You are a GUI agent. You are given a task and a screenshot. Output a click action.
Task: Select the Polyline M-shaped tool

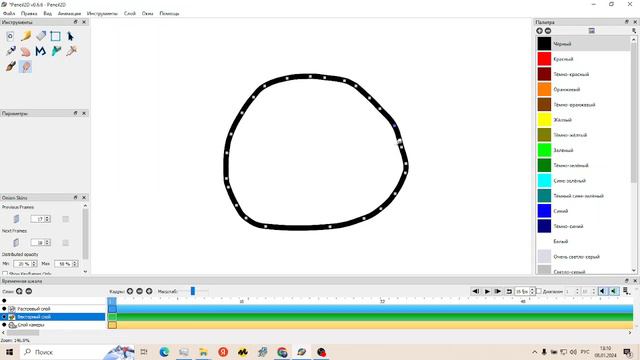coord(41,51)
